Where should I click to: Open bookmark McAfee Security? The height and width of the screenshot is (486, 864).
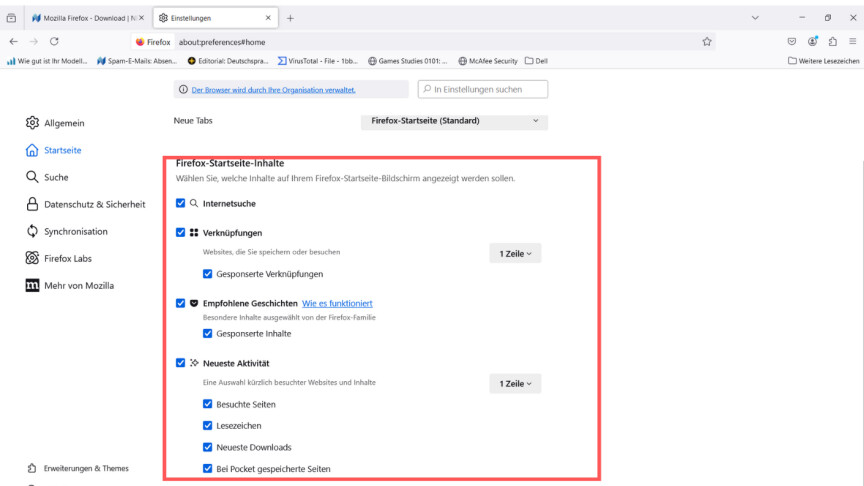(x=488, y=61)
